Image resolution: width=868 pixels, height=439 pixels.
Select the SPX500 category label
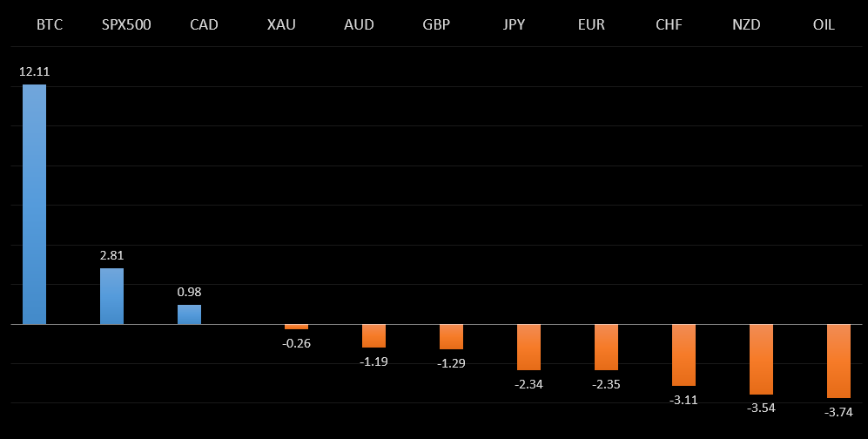click(126, 24)
